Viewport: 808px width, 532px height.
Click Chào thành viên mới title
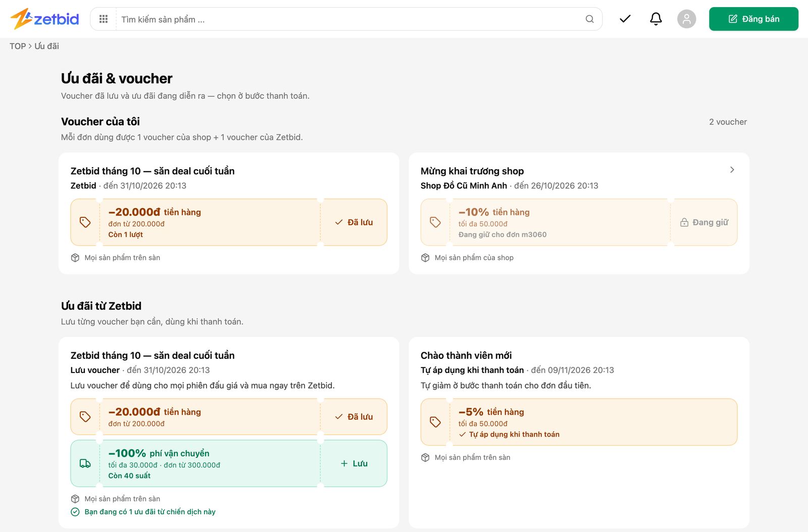pos(466,355)
